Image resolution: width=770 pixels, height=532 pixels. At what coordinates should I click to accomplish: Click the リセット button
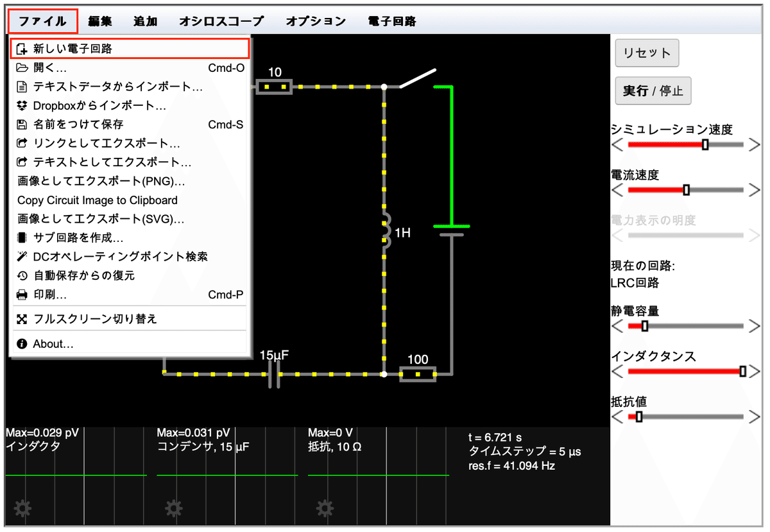(x=647, y=53)
